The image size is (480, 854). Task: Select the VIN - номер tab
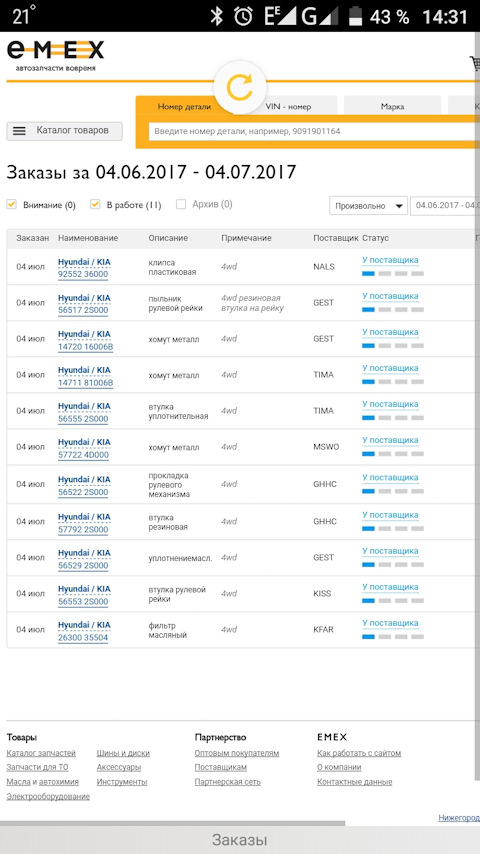pos(288,107)
